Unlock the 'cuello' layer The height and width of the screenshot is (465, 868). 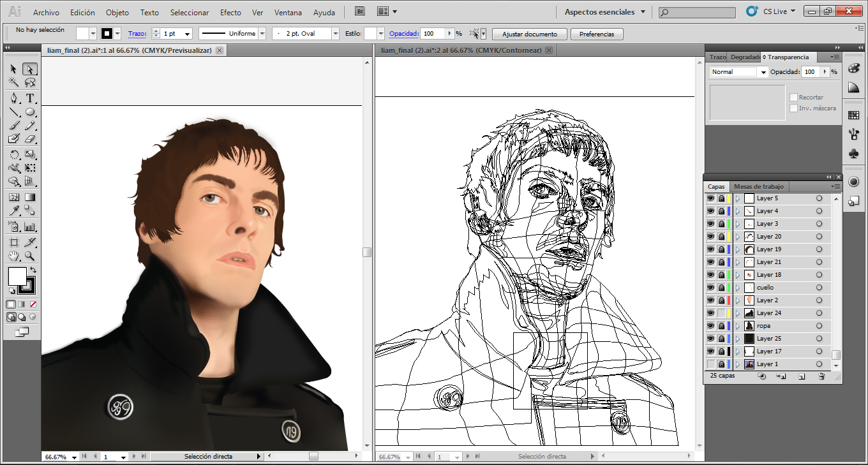coord(721,287)
